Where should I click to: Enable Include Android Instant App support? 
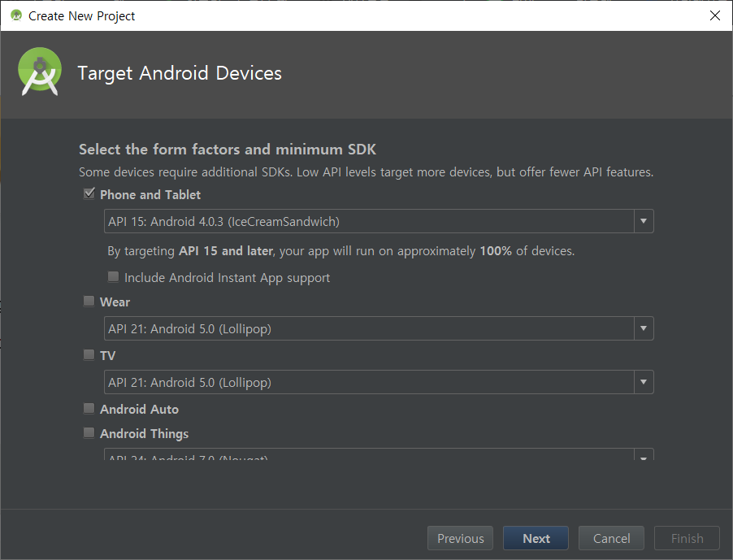[113, 276]
